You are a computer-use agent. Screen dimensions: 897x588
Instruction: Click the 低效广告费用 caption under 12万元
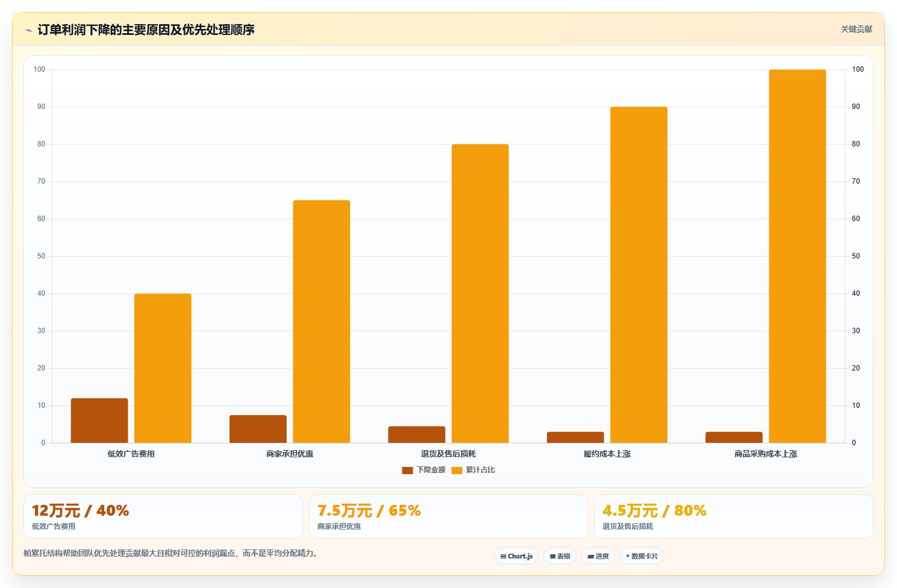pos(54,527)
